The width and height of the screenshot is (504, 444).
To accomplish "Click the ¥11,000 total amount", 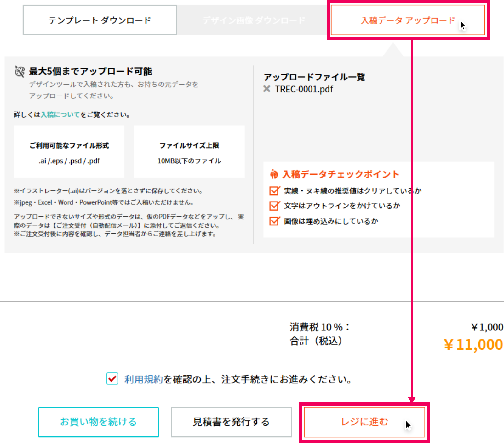I will click(473, 344).
